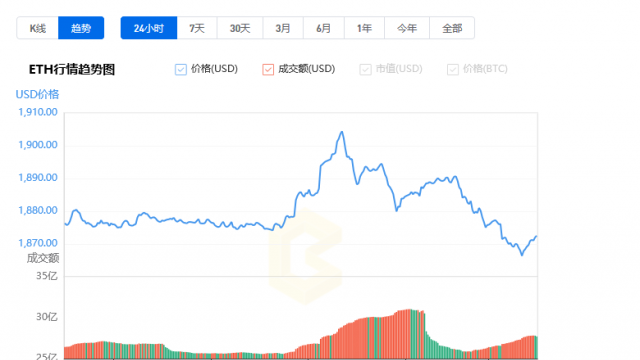This screenshot has height=360, width=640.
Task: Click the 成交额 volume axis label
Action: tap(43, 258)
